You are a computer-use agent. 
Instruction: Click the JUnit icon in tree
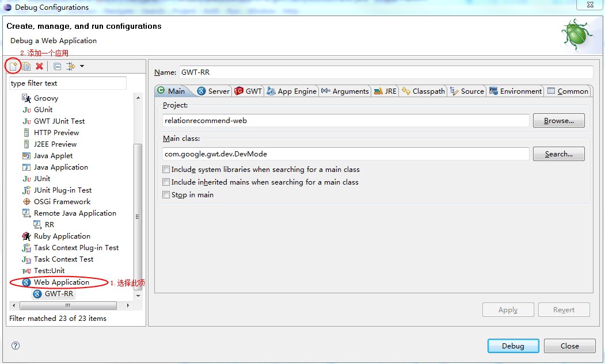26,179
